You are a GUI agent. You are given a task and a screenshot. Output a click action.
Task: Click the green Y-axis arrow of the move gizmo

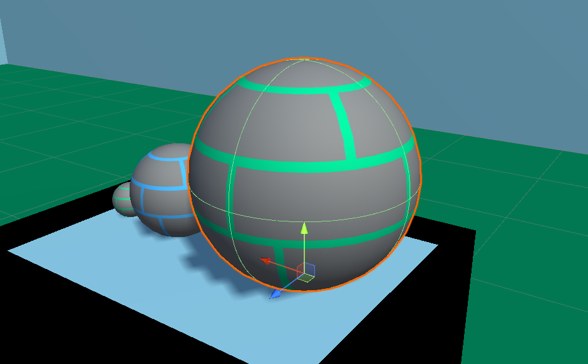click(x=304, y=228)
